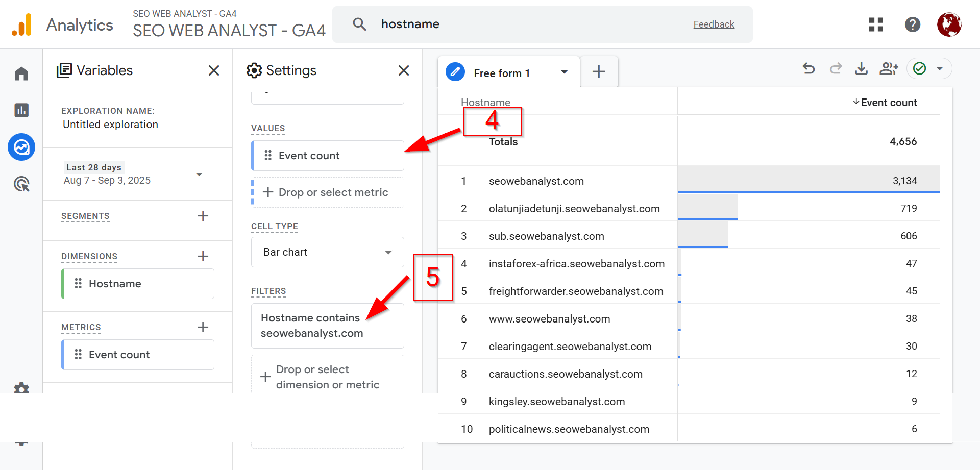Click the Hostname dimension chip

coord(138,284)
